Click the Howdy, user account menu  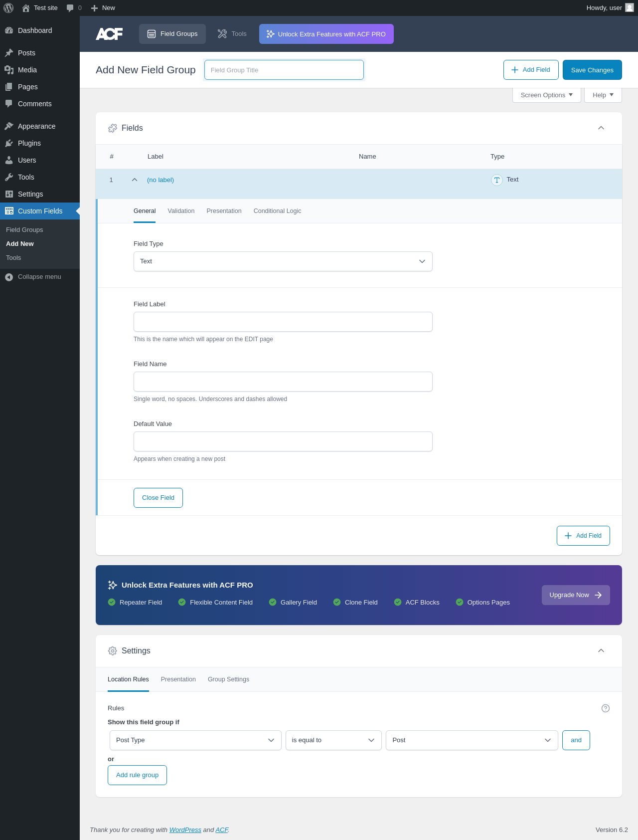point(610,8)
